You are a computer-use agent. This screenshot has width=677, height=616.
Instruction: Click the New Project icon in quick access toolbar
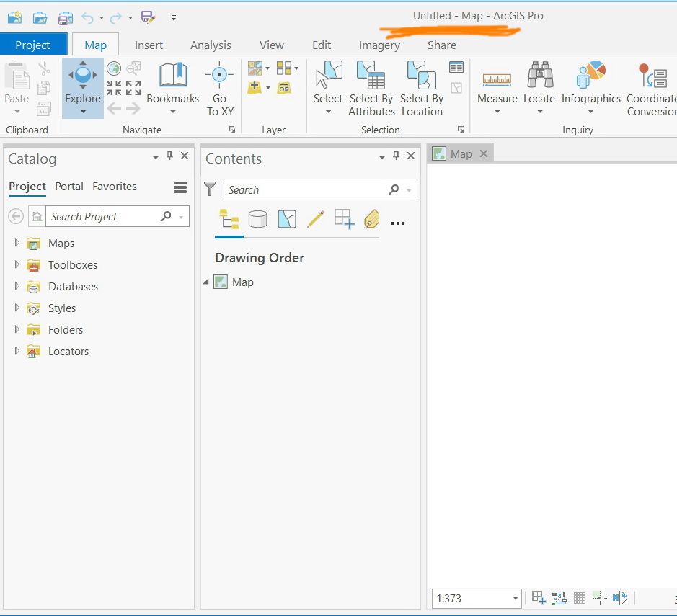[x=14, y=18]
